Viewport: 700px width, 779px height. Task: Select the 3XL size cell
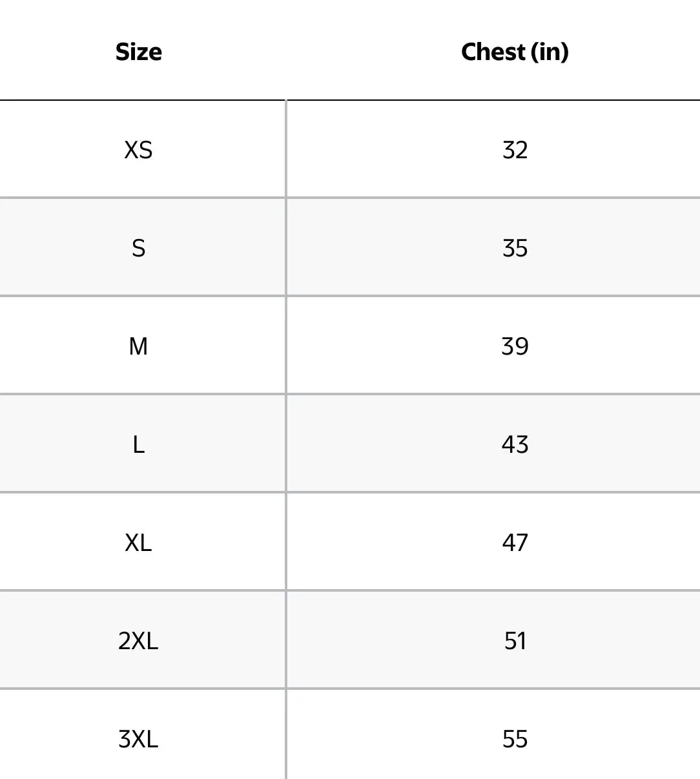[x=138, y=739]
